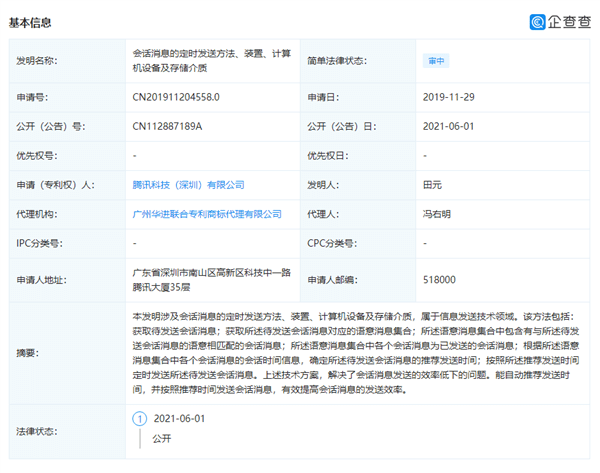
Task: Open the 广州华进联合专利商标代理有限公司 agency link
Action: tap(207, 214)
